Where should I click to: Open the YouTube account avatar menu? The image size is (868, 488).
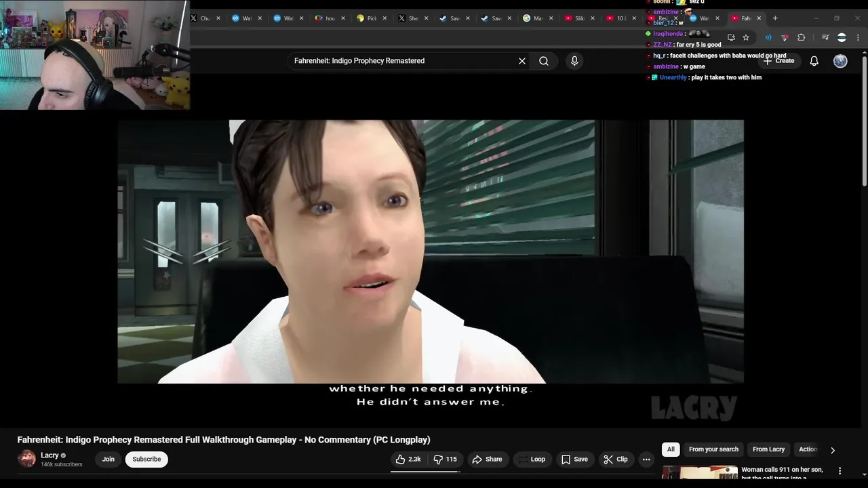pyautogui.click(x=840, y=61)
